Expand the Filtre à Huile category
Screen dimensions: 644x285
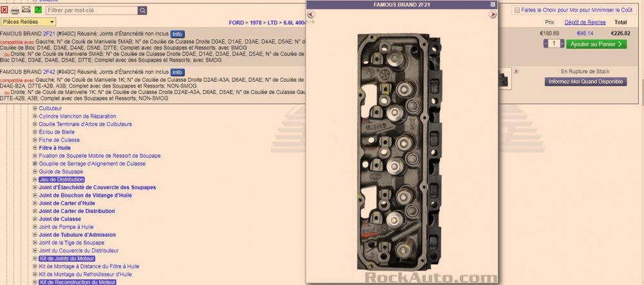(x=35, y=147)
